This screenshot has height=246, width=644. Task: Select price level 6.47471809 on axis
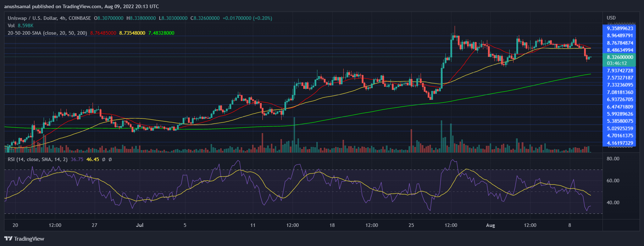click(x=620, y=107)
